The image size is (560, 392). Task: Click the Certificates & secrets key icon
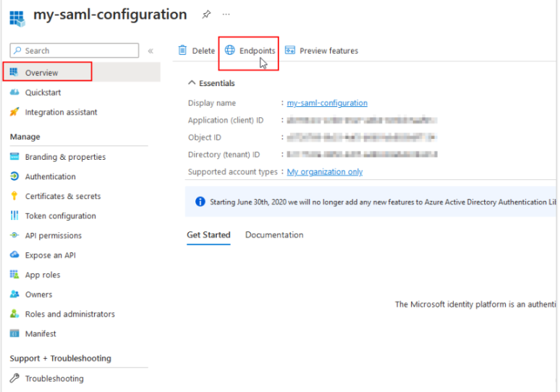tap(14, 196)
